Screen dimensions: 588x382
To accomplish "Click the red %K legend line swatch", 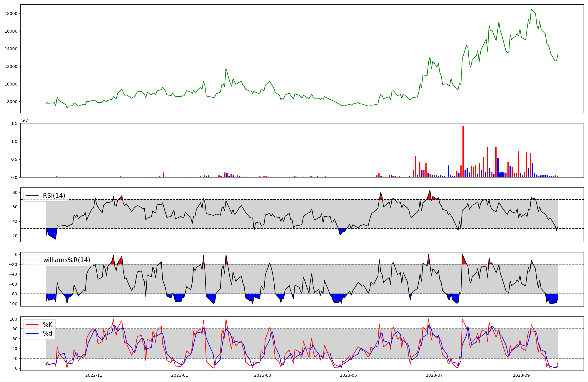I will (32, 324).
